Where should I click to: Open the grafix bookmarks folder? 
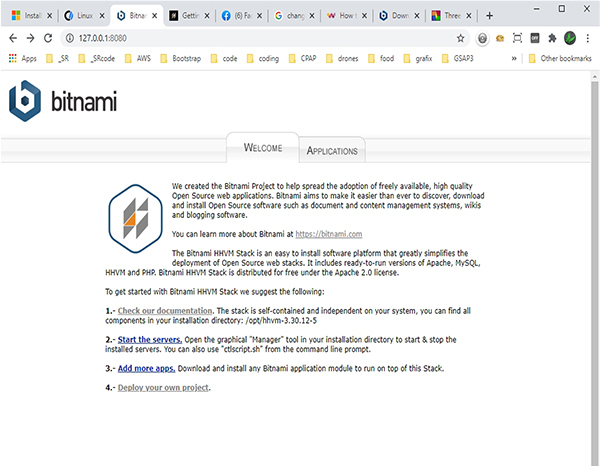418,59
